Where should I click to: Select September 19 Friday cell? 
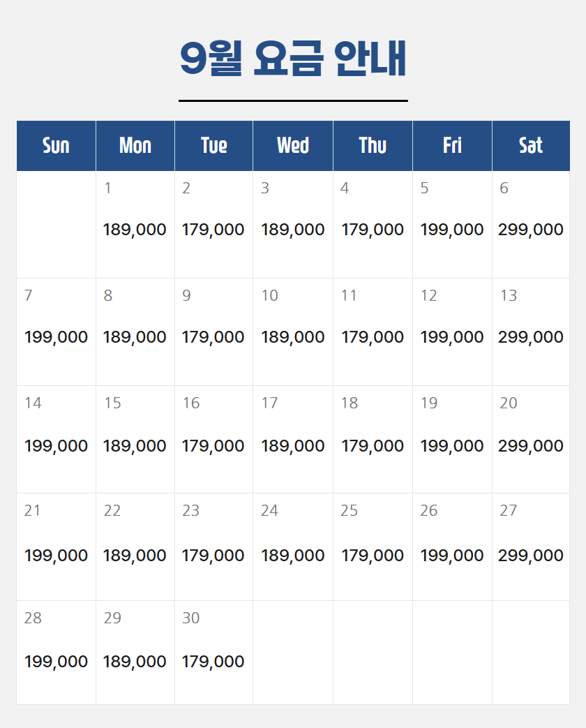tap(452, 439)
